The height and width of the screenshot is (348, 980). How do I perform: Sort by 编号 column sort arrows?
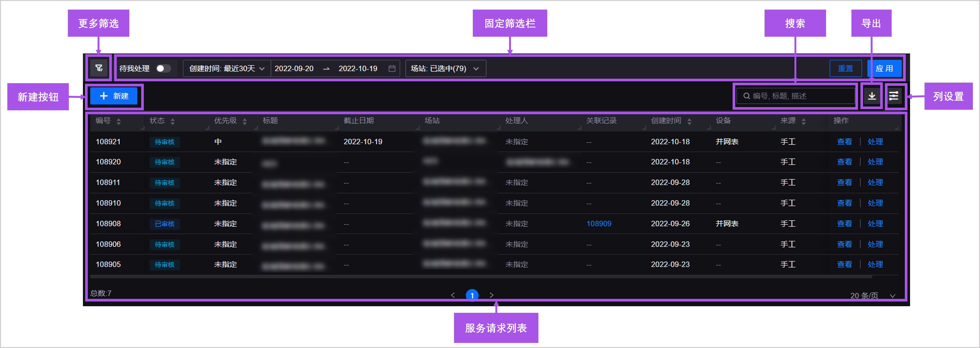click(x=119, y=121)
